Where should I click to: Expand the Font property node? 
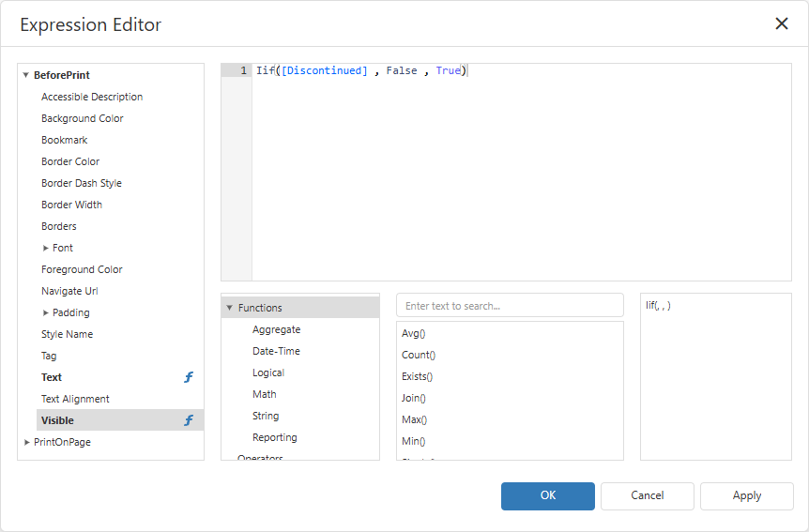tap(45, 249)
